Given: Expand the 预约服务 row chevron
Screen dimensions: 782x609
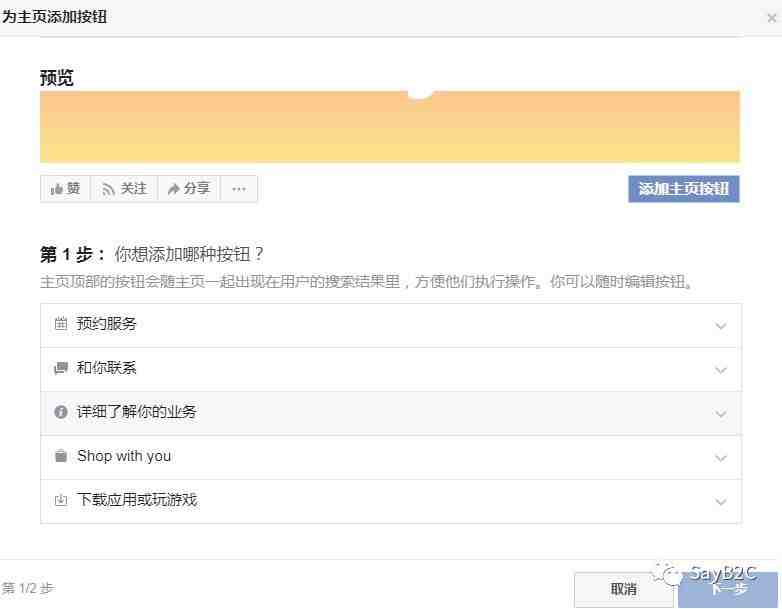Looking at the screenshot, I should pos(721,326).
